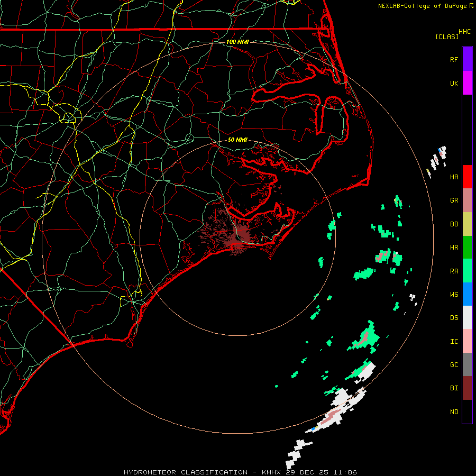Click the "DS" legend label
The image size is (476, 476).
click(454, 318)
